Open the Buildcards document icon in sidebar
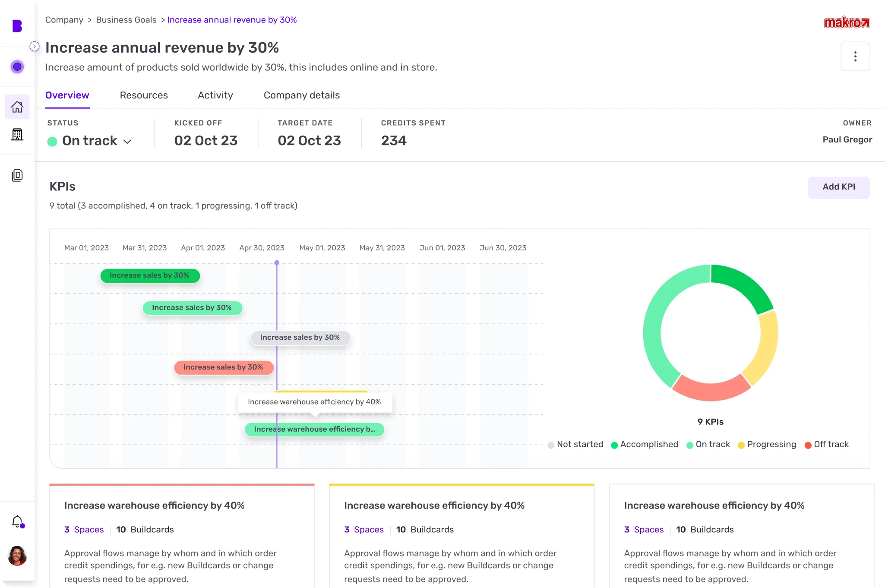The width and height of the screenshot is (885, 588). point(17,175)
